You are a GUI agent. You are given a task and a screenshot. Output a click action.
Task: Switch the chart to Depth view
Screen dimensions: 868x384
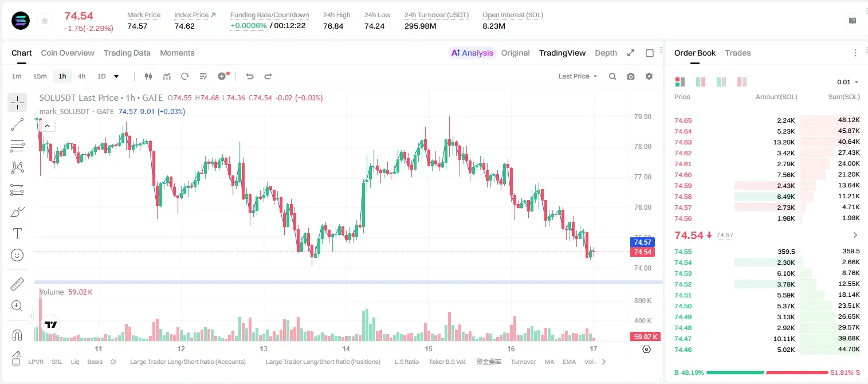click(x=606, y=53)
